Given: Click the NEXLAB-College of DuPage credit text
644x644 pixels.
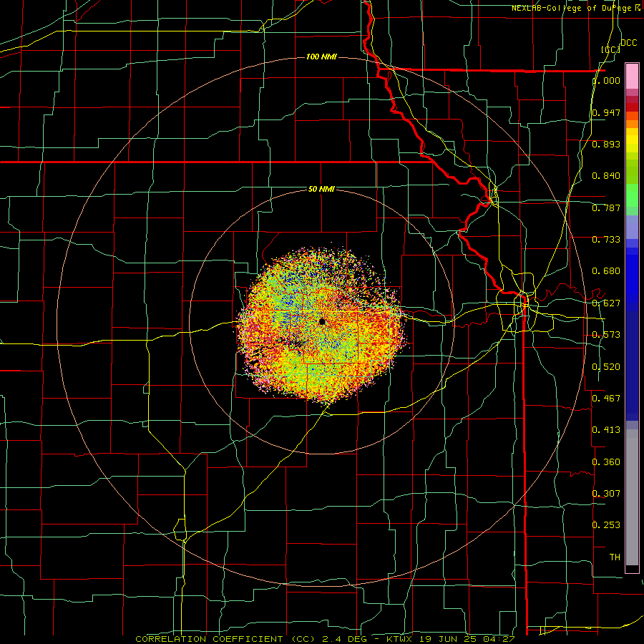Looking at the screenshot, I should [x=575, y=8].
